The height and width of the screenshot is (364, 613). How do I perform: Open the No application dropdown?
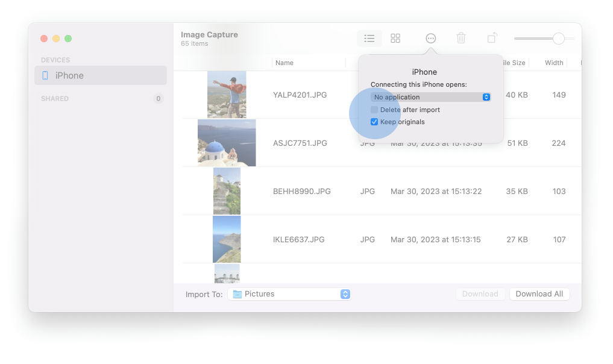[430, 97]
